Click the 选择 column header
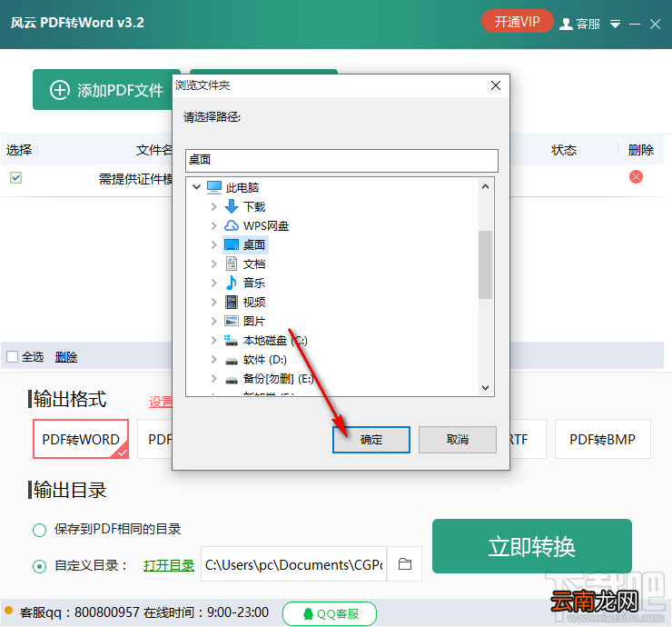Image resolution: width=672 pixels, height=627 pixels. coord(19,150)
